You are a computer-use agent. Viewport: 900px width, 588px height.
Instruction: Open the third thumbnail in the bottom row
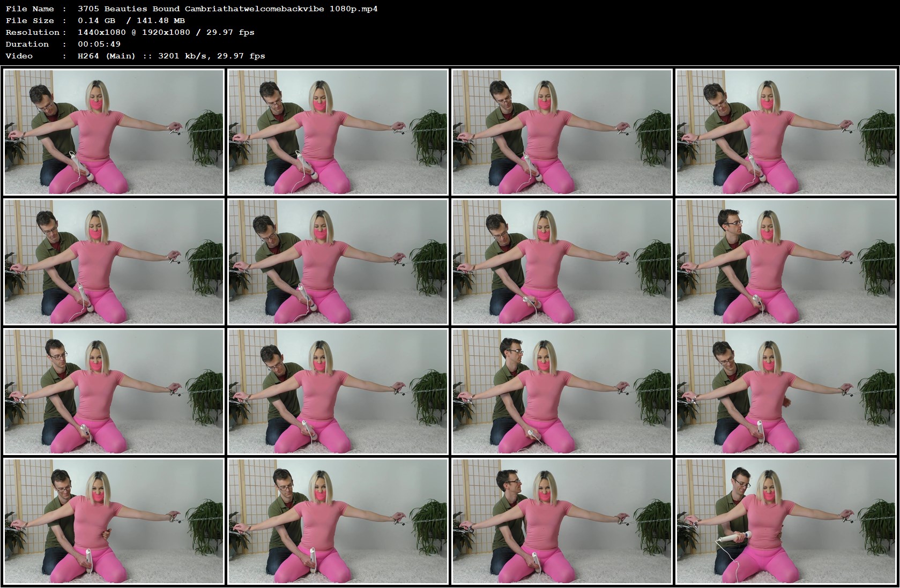(x=562, y=521)
